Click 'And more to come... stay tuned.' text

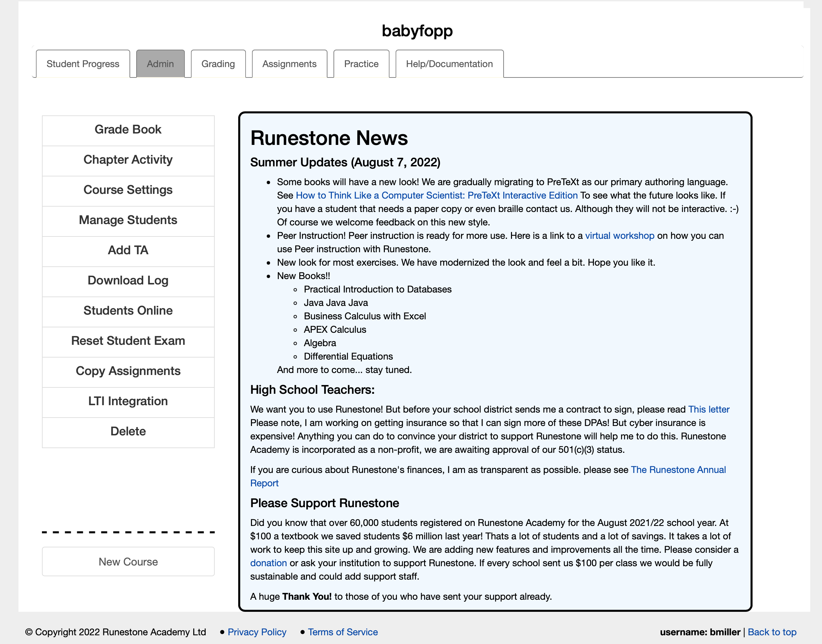pos(344,370)
